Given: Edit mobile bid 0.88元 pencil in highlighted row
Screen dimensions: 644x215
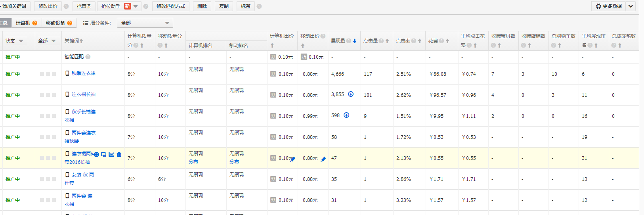Looking at the screenshot, I should [x=323, y=159].
